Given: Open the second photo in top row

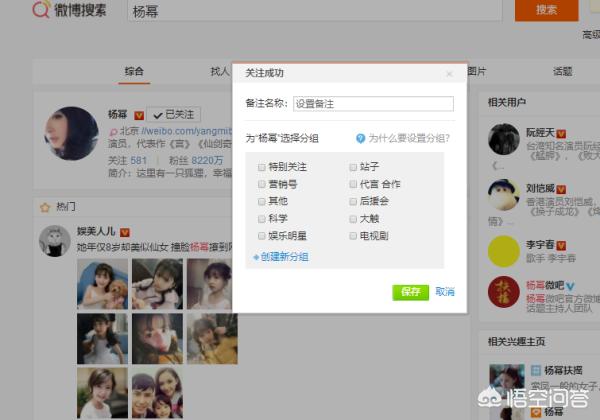Looking at the screenshot, I should pos(157,284).
